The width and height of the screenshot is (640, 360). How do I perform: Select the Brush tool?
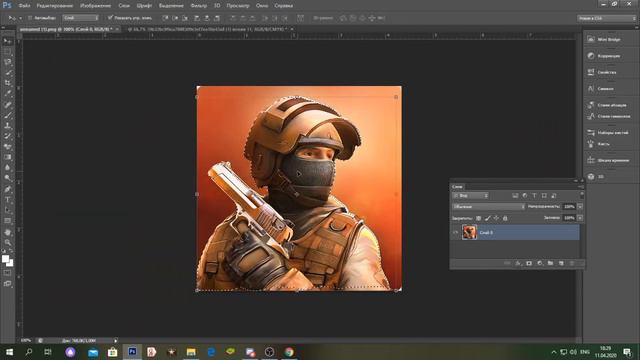click(7, 115)
